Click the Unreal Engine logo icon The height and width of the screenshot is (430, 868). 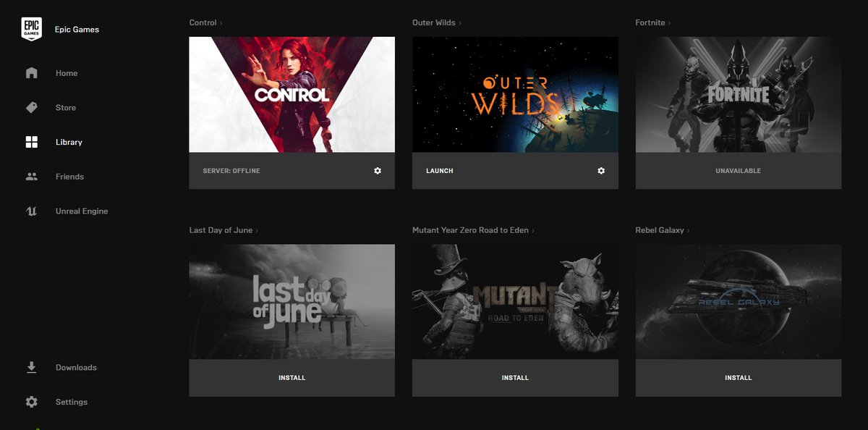(x=31, y=211)
